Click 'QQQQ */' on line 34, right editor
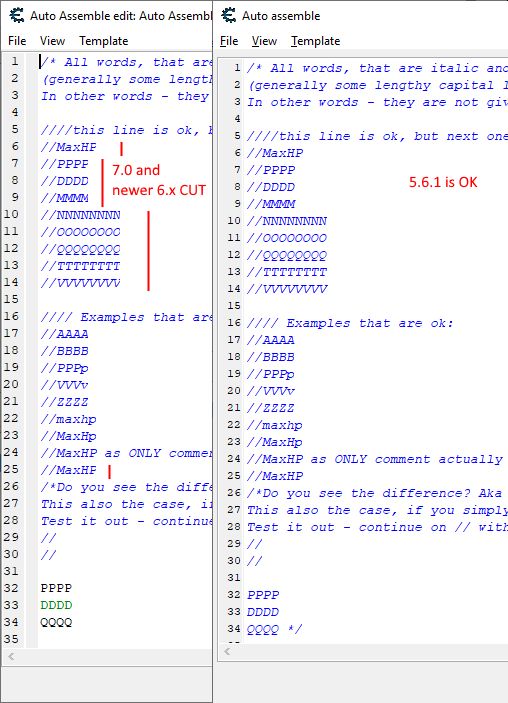This screenshot has height=703, width=508. 274,629
